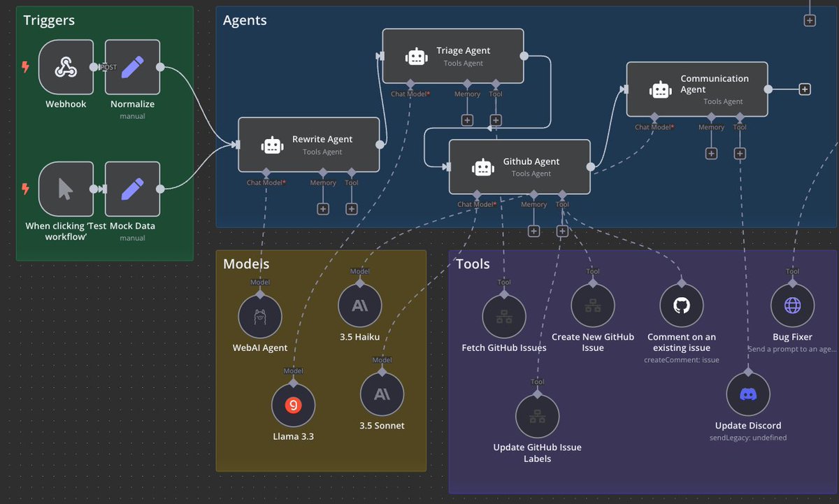
Task: Select the Tools sticky note title
Action: [473, 264]
